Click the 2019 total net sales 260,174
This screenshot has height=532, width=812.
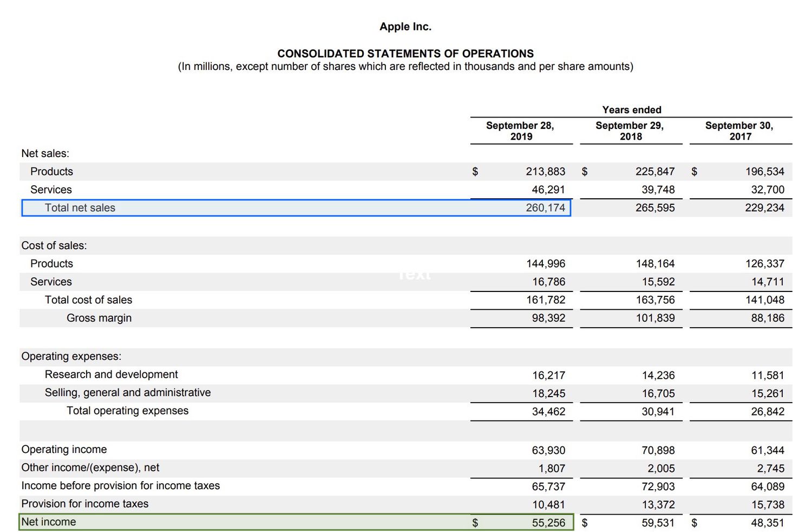(546, 208)
